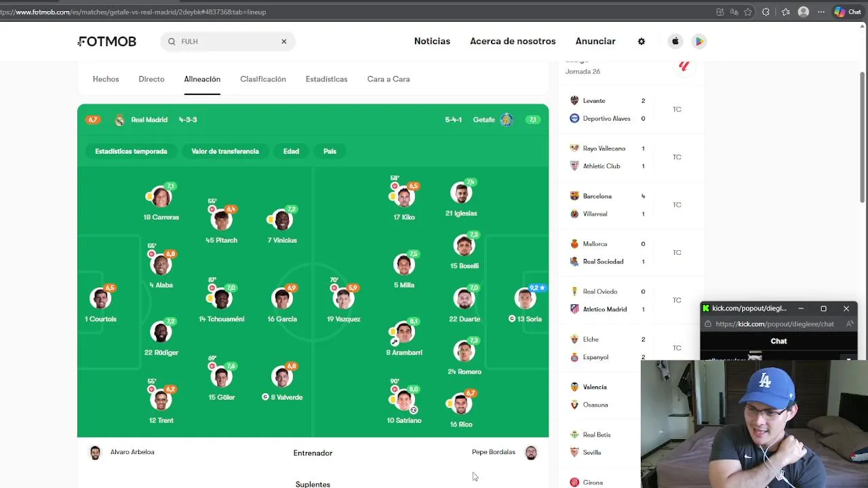Clear the search field with X
Image resolution: width=868 pixels, height=488 pixels.
[x=284, y=41]
